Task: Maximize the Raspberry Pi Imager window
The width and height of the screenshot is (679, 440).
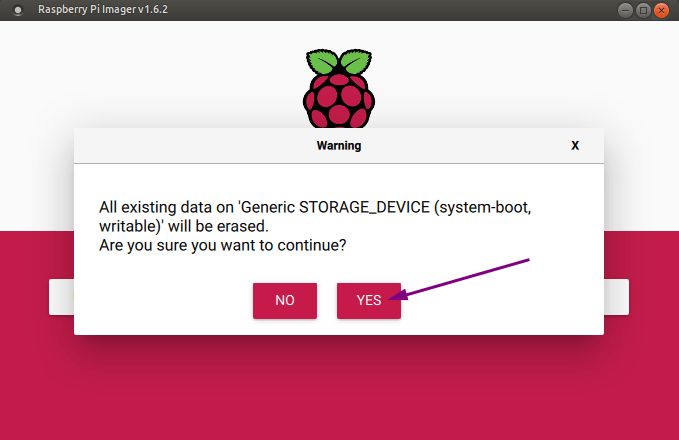Action: tap(644, 9)
